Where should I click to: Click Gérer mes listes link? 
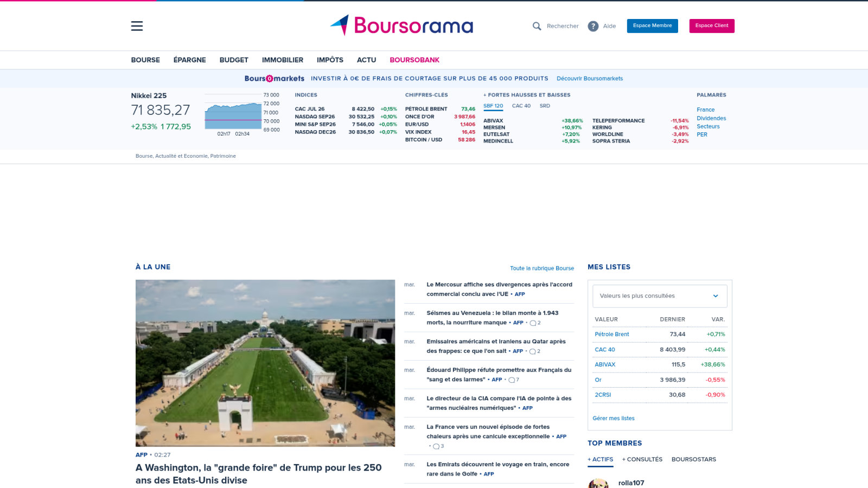pos(614,419)
